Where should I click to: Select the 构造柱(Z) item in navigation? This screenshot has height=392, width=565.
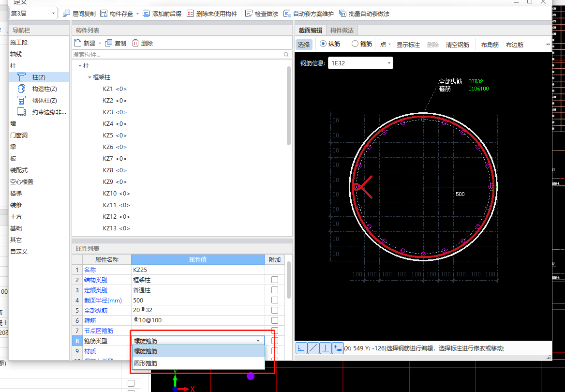tap(39, 89)
